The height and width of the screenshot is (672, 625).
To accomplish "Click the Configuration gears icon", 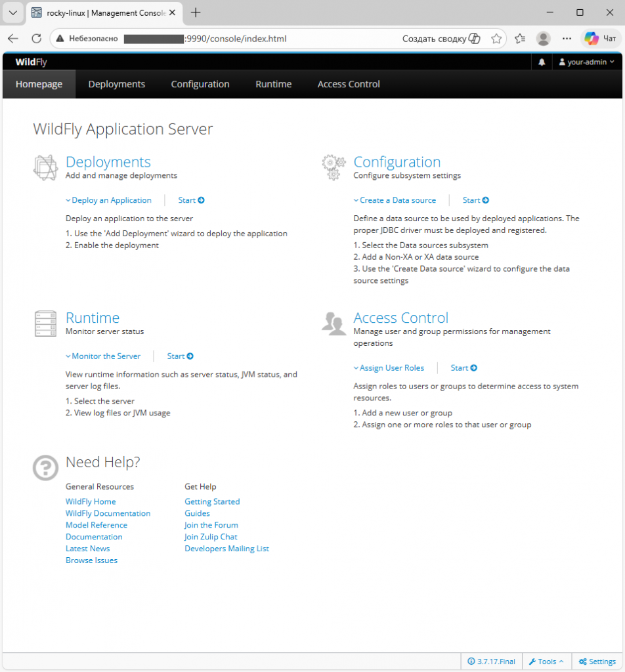I will (334, 167).
